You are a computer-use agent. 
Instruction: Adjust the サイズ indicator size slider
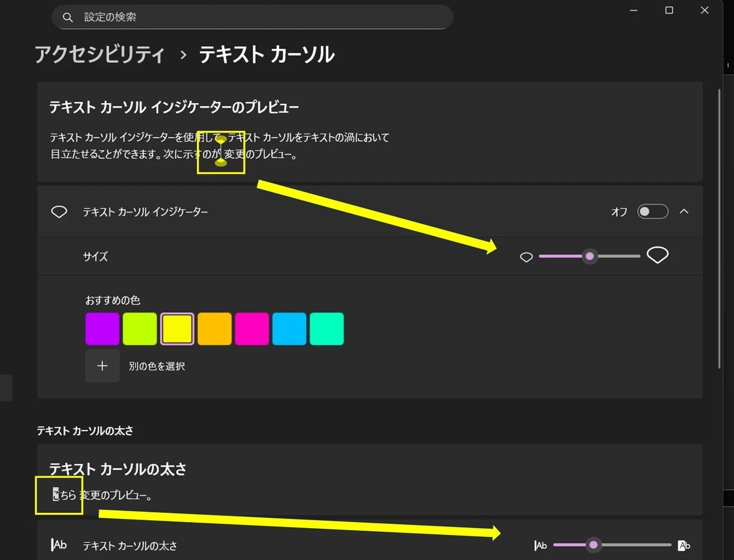590,256
